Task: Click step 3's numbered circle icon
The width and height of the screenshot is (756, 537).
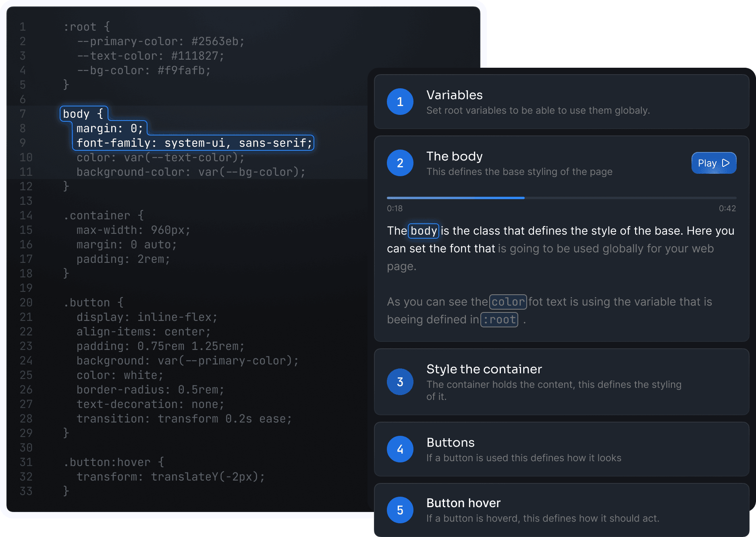Action: pyautogui.click(x=400, y=382)
